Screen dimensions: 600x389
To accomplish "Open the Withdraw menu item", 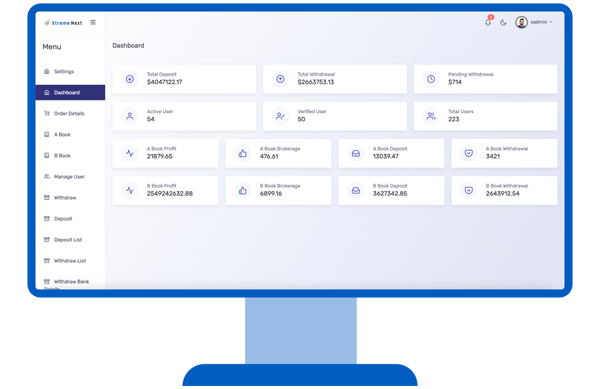I will tap(70, 198).
